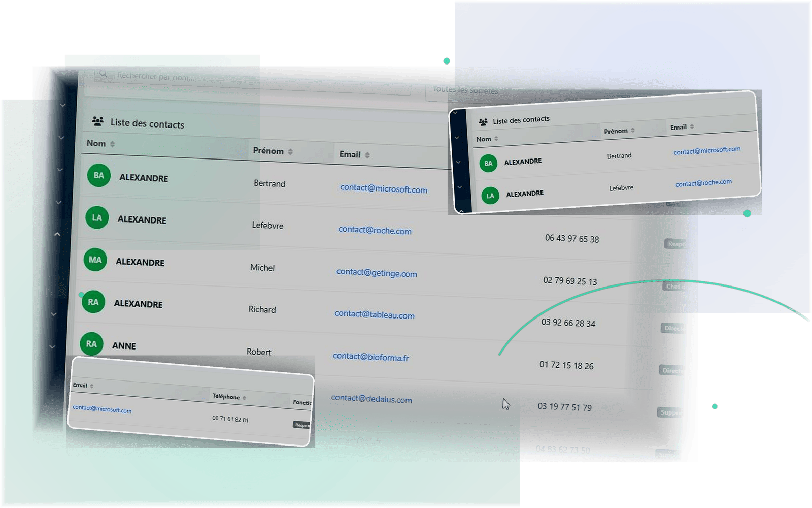The image size is (812, 508).
Task: Click contacts group icon in top-right inset card
Action: point(483,122)
